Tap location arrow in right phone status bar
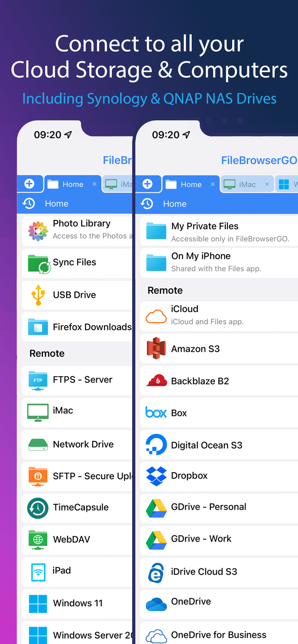Image resolution: width=298 pixels, height=644 pixels. pos(186,135)
